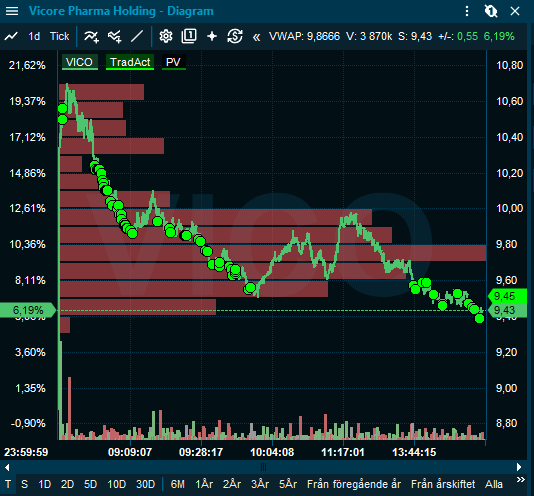Viewport: 534px width, 496px height.
Task: Select Från föregående år range
Action: click(354, 484)
